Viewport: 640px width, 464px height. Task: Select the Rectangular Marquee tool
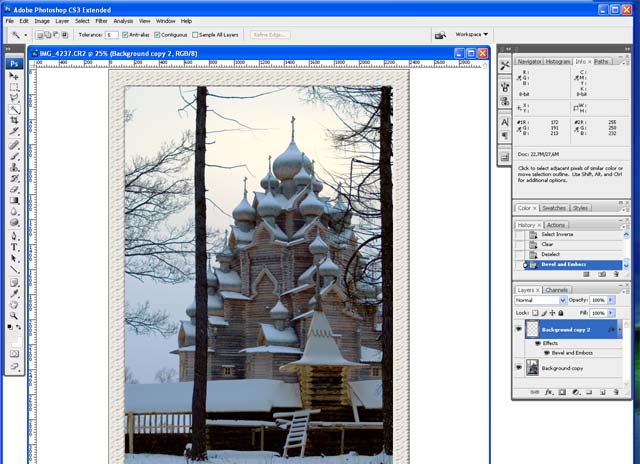15,88
